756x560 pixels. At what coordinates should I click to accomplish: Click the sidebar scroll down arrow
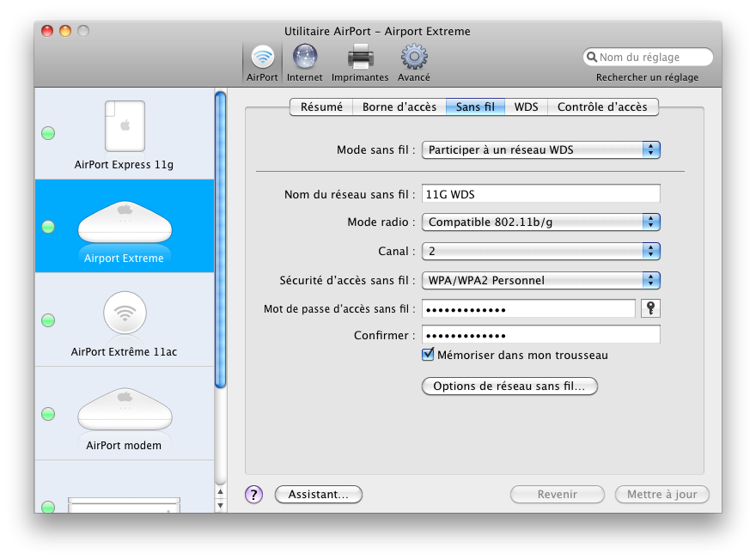coord(220,506)
